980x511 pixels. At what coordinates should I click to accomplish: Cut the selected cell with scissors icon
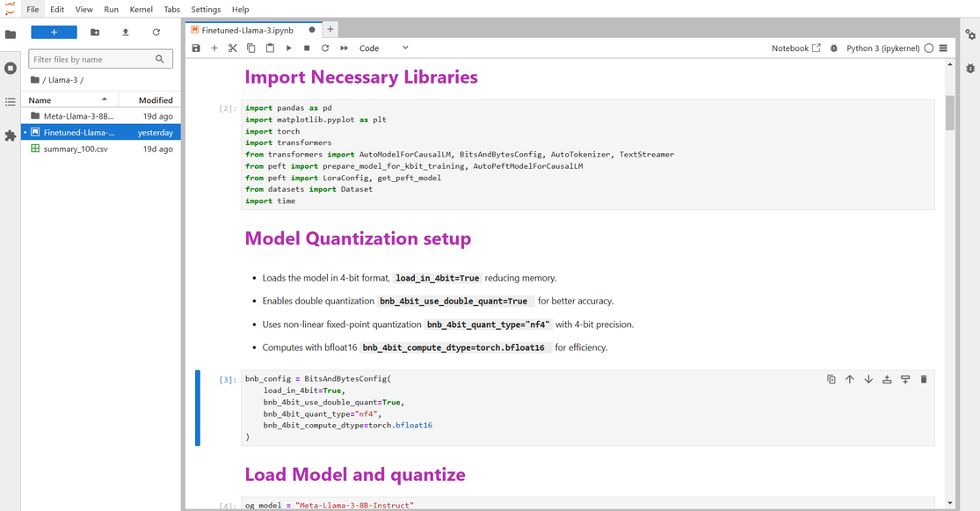coord(233,48)
